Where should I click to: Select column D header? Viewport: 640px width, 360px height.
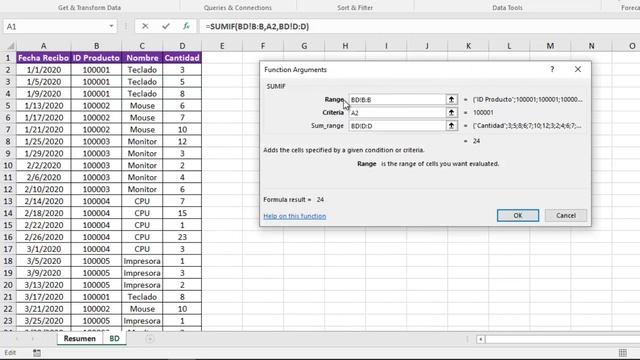point(182,46)
